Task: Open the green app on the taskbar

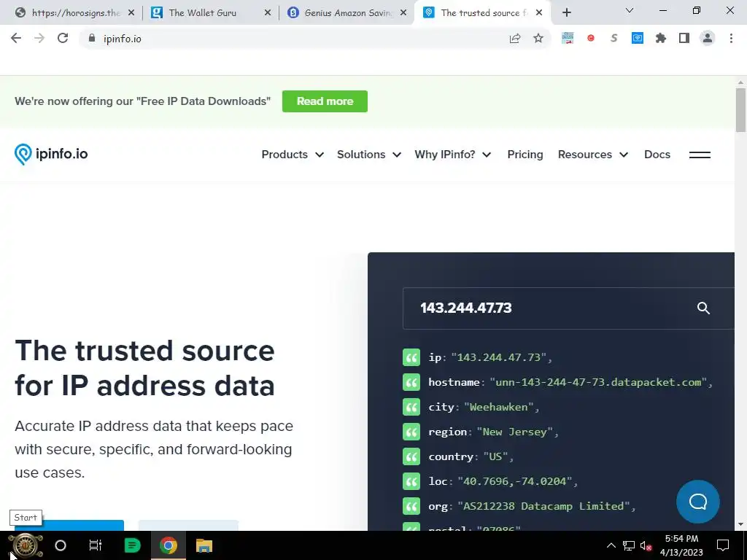Action: (132, 545)
